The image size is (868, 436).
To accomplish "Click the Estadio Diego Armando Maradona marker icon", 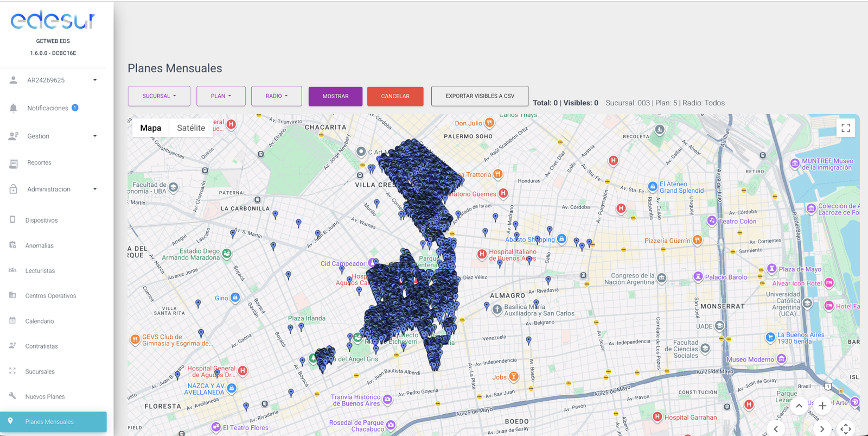I will 227,254.
